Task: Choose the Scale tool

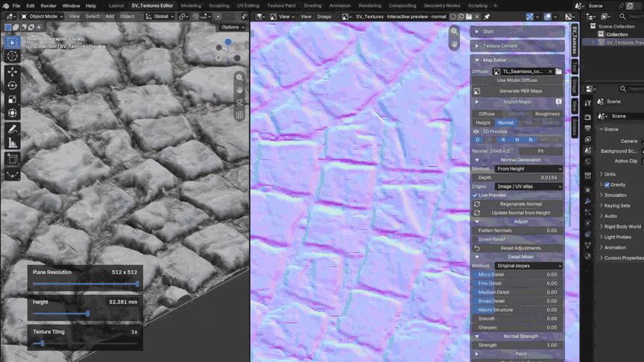Action: 13,99
